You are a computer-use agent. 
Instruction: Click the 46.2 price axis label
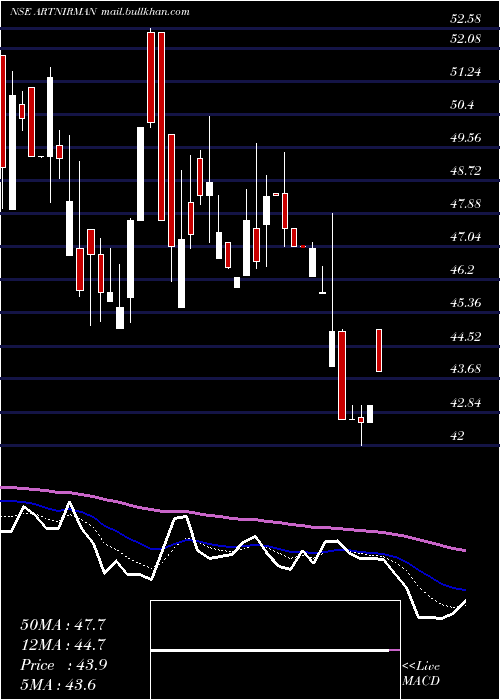[464, 270]
